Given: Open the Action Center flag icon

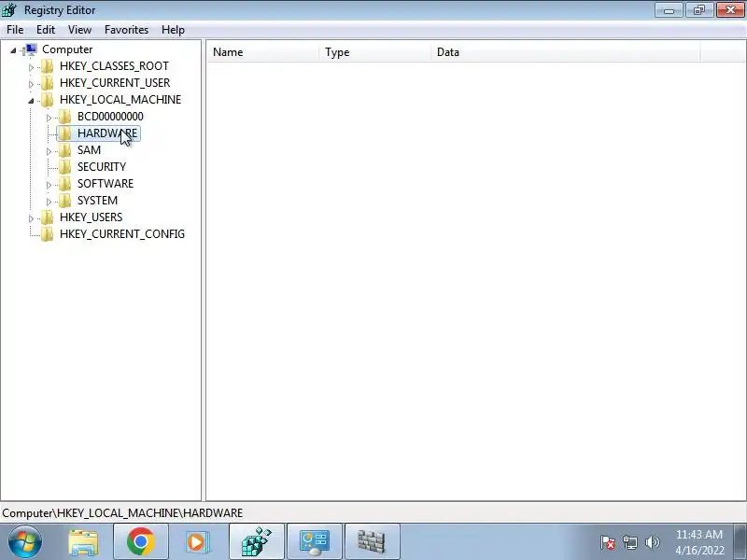Looking at the screenshot, I should (x=608, y=542).
